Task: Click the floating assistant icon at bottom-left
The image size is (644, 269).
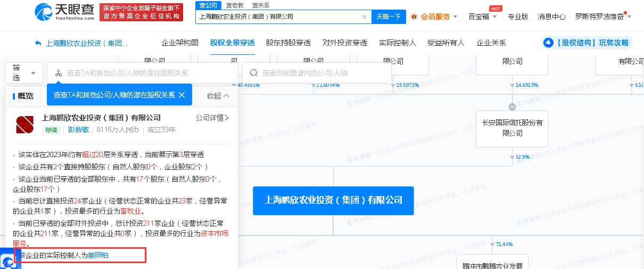Action: coord(9,260)
